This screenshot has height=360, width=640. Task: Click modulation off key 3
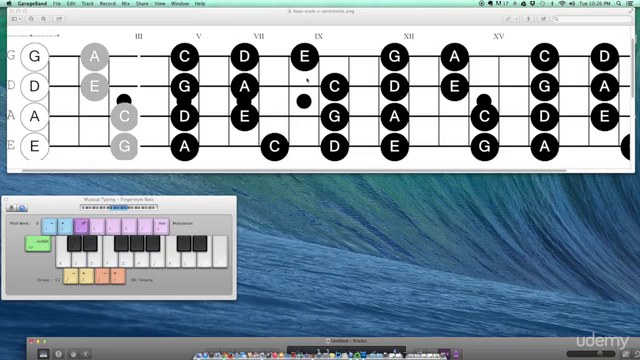click(81, 226)
